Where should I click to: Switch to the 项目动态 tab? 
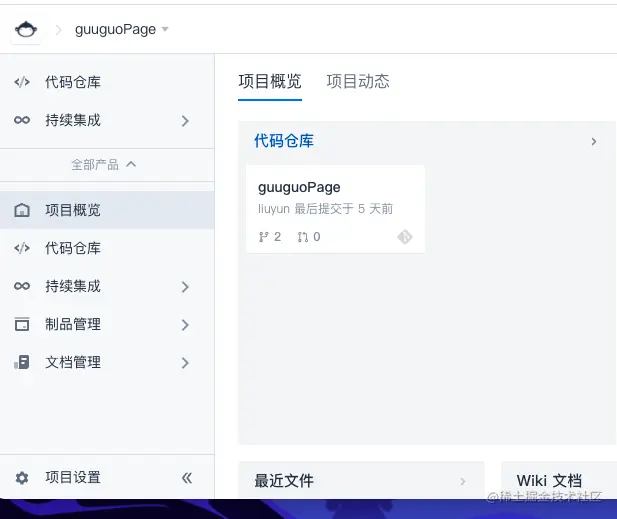pyautogui.click(x=358, y=82)
